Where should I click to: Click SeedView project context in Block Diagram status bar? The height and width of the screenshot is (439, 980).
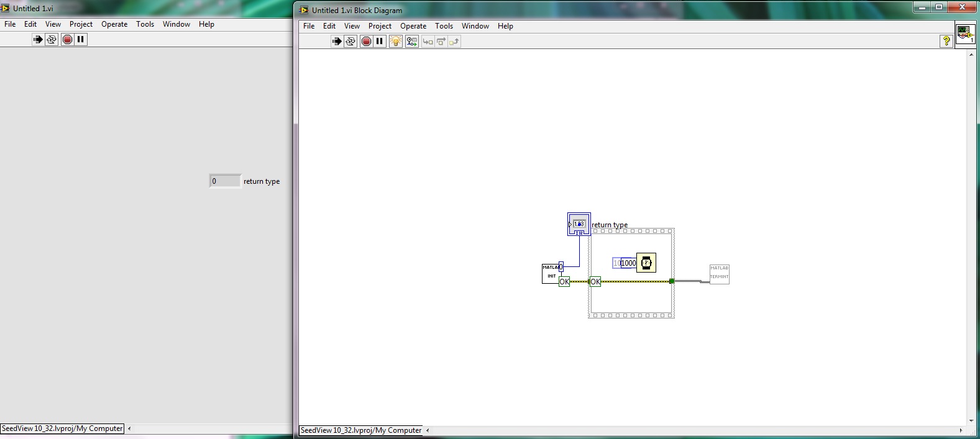click(361, 430)
